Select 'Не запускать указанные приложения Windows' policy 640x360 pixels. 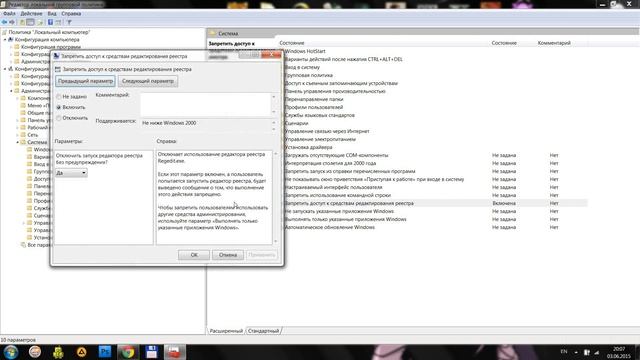pyautogui.click(x=339, y=211)
